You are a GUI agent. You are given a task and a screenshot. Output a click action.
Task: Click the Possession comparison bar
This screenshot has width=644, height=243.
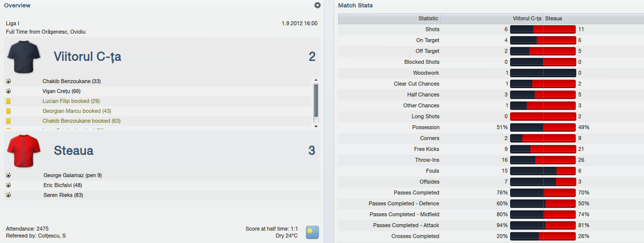tap(543, 127)
